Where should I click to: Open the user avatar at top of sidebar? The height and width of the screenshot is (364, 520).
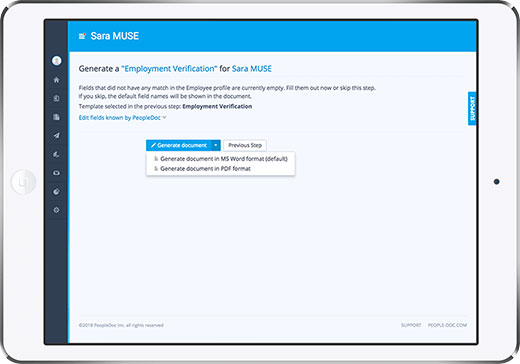click(x=56, y=60)
